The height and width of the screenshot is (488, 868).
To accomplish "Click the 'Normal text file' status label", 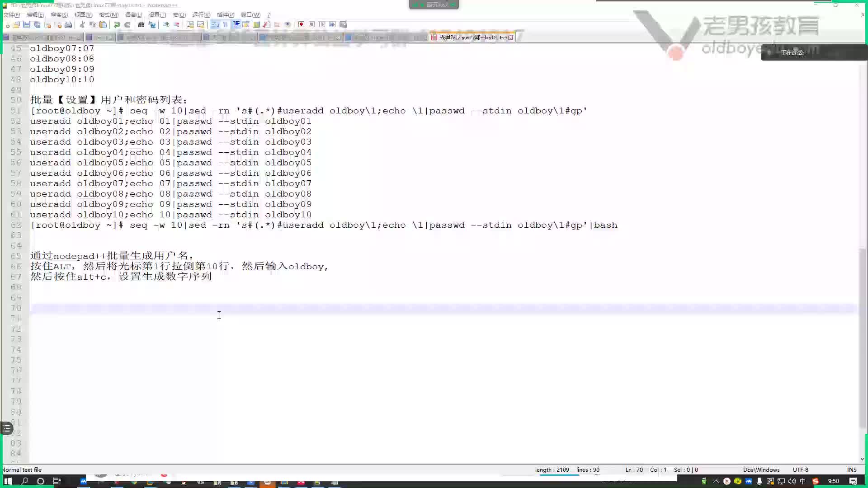I will [x=22, y=470].
